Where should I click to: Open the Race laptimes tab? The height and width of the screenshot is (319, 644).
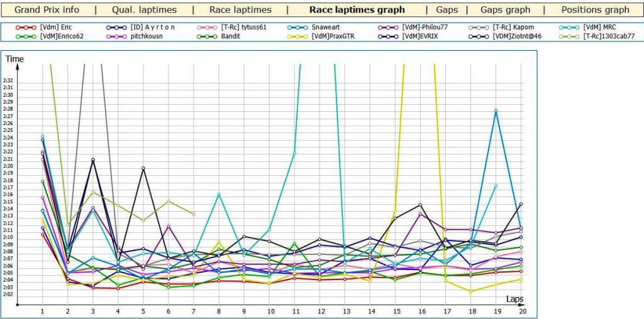point(240,10)
